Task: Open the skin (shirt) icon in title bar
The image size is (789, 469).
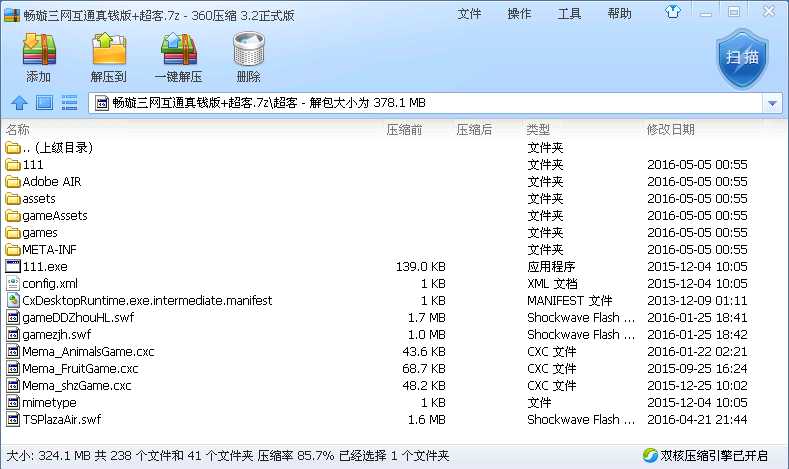Action: point(673,12)
